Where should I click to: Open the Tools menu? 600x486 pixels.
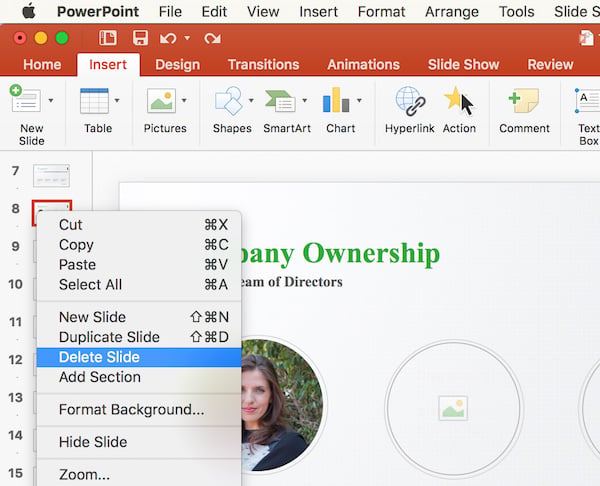coord(516,11)
